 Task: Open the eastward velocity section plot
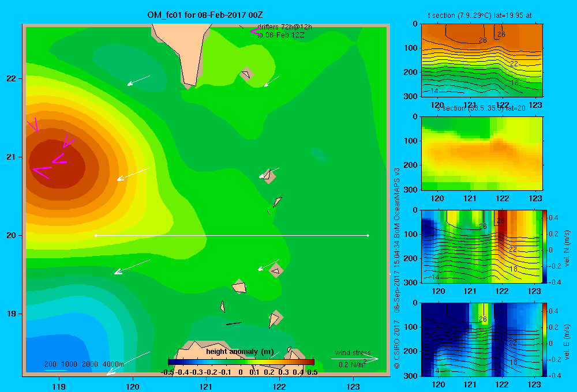[x=482, y=339]
